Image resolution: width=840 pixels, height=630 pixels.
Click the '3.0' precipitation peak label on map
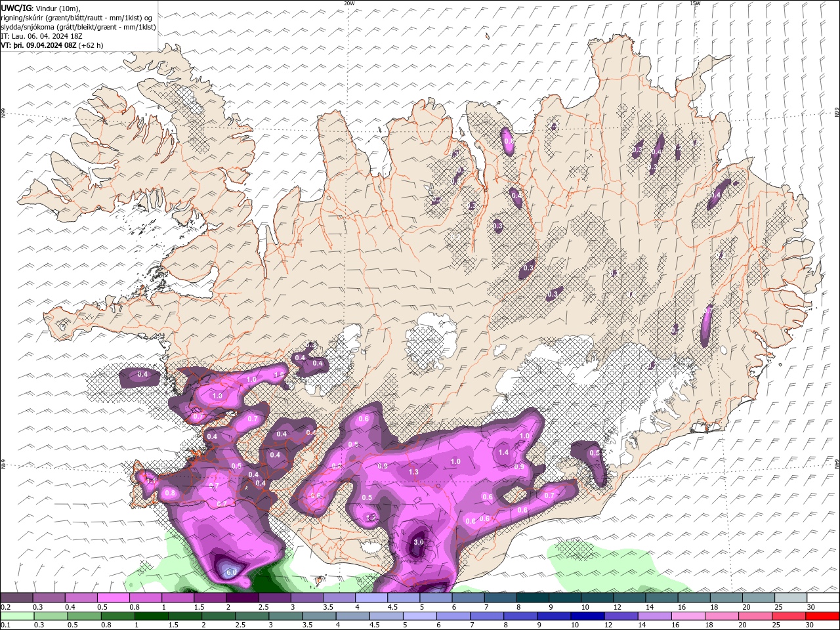click(419, 542)
